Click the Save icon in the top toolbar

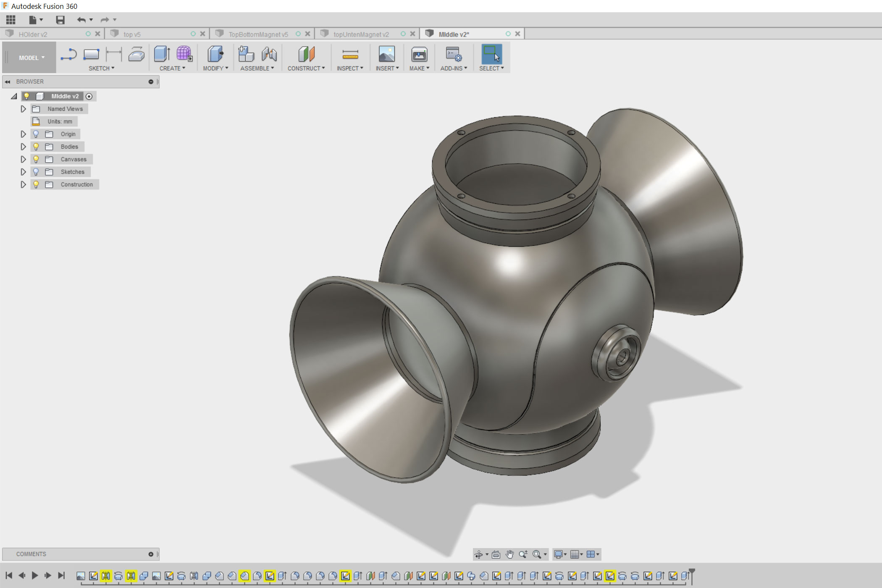pyautogui.click(x=60, y=20)
